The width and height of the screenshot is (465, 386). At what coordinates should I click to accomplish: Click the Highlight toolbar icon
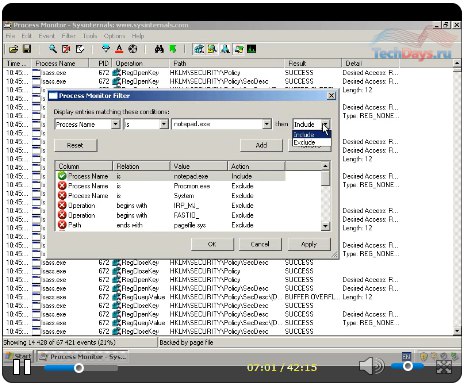point(119,49)
